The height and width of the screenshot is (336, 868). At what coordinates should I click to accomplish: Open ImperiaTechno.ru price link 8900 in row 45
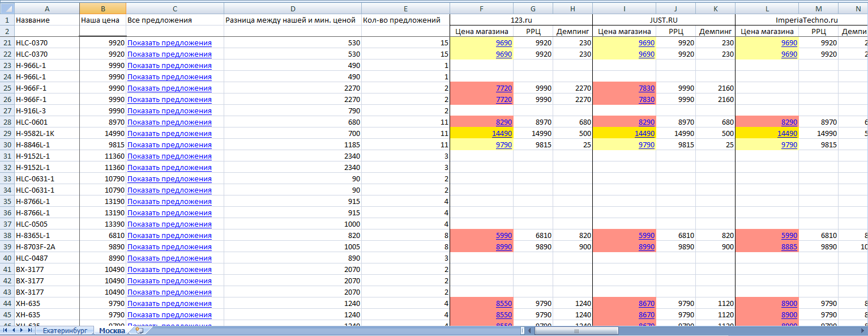789,315
